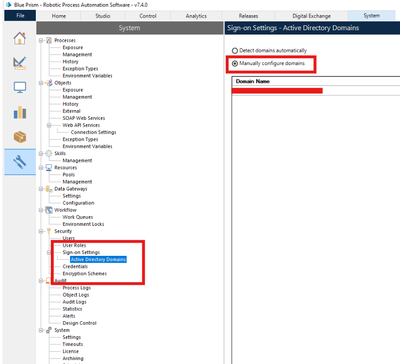The width and height of the screenshot is (400, 364).
Task: Open Process Logs under Audit
Action: tap(77, 288)
